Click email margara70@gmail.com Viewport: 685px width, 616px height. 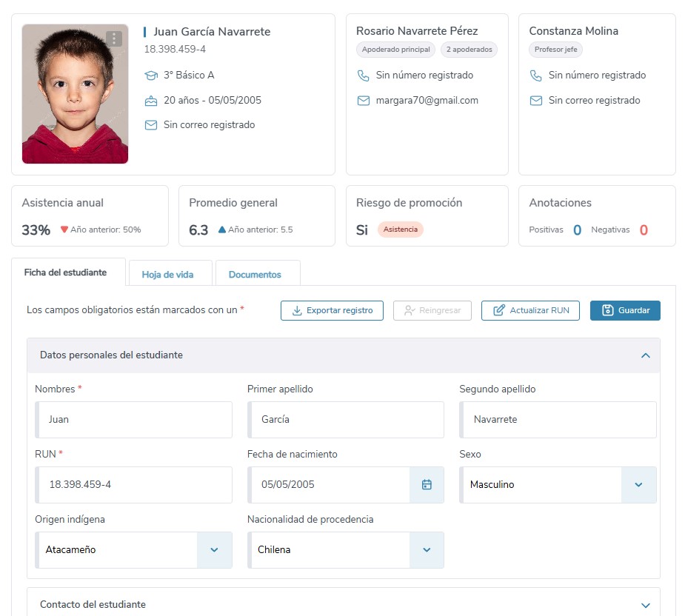coord(427,101)
